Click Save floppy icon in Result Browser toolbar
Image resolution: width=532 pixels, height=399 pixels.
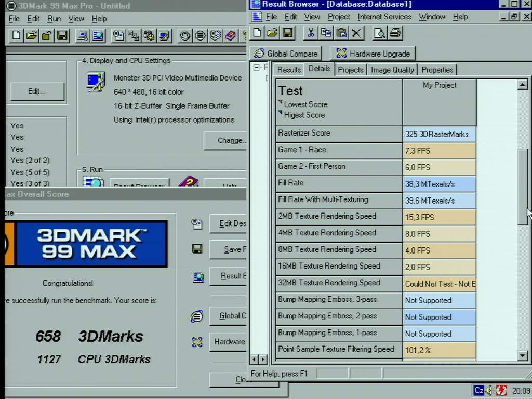[287, 33]
